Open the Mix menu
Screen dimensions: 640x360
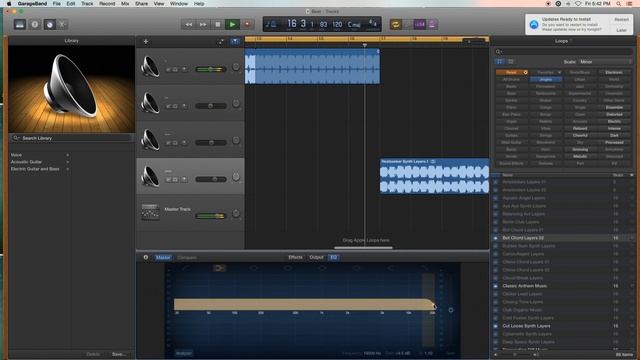click(x=125, y=4)
